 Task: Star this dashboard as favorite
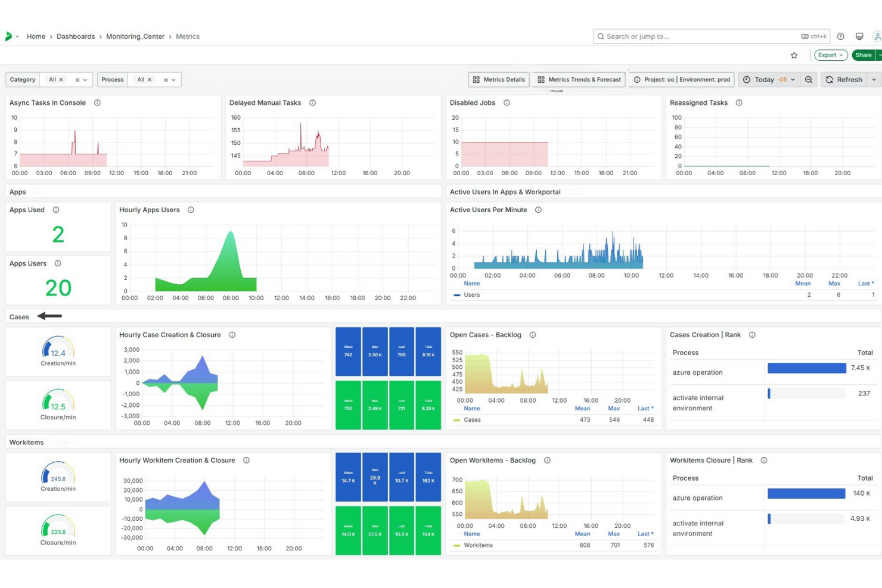coord(794,55)
